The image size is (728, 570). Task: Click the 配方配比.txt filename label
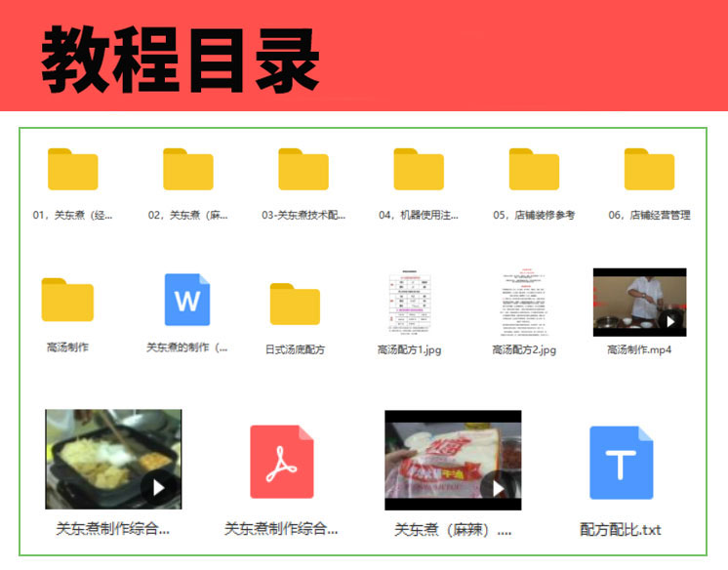(621, 530)
